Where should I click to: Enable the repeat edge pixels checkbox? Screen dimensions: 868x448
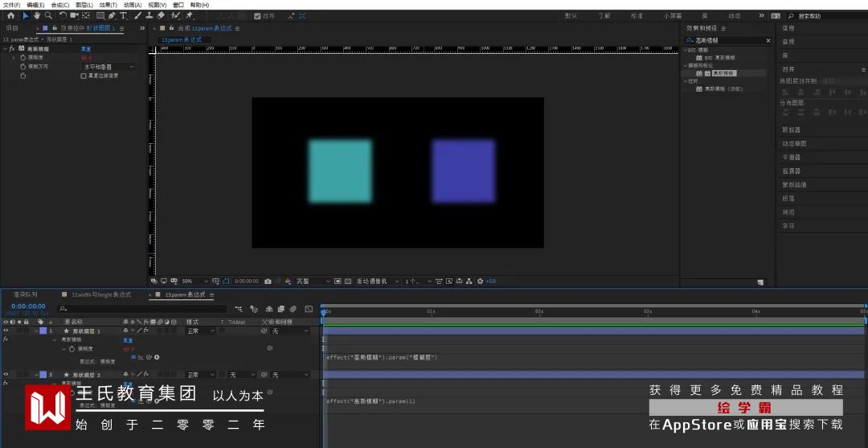click(84, 76)
